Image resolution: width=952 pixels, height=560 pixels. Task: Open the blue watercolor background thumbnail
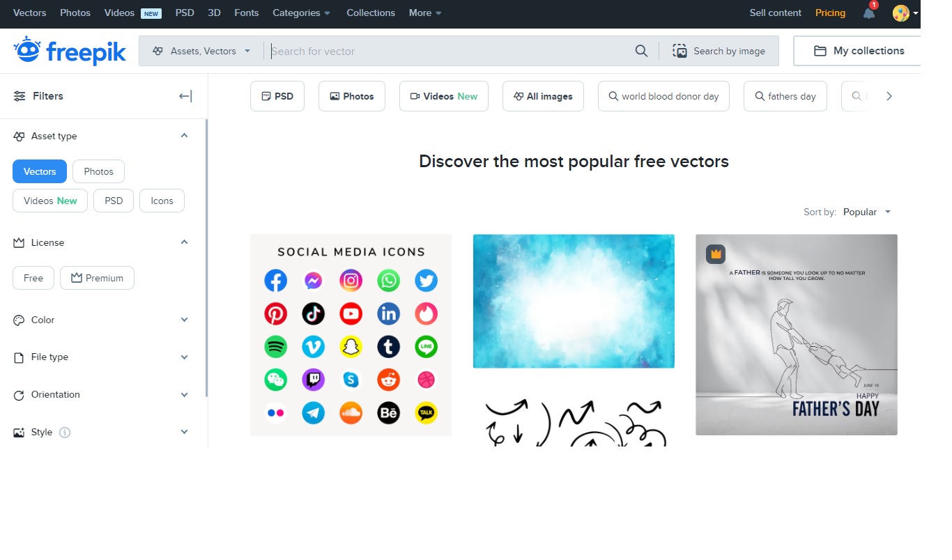click(x=574, y=301)
